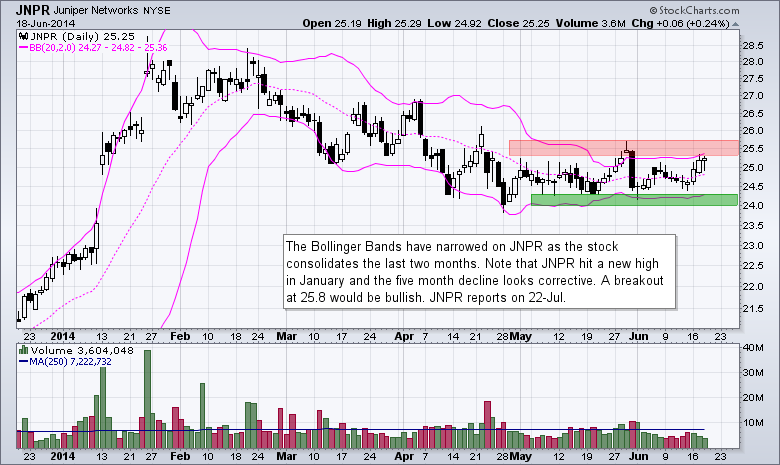This screenshot has width=780, height=465.
Task: Click the small up triangle beside Chg
Action: coord(735,24)
